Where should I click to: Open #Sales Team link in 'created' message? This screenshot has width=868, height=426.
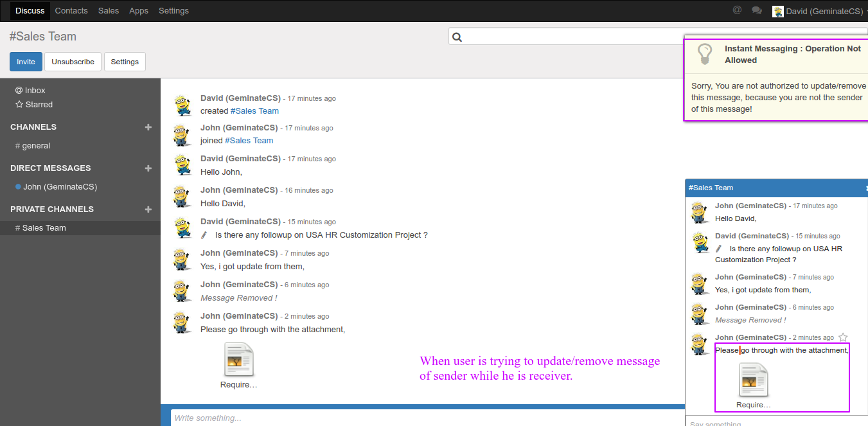point(254,111)
